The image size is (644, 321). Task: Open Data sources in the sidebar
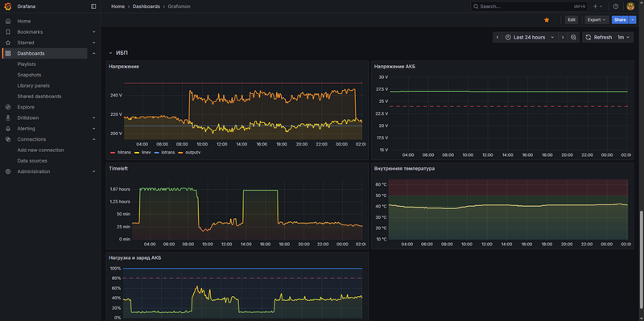(32, 161)
